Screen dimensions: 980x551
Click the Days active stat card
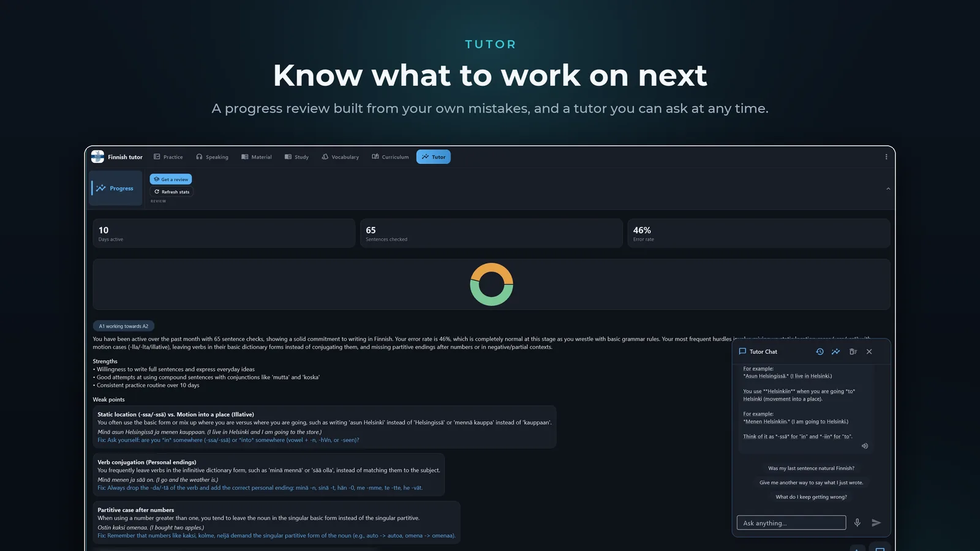click(224, 233)
